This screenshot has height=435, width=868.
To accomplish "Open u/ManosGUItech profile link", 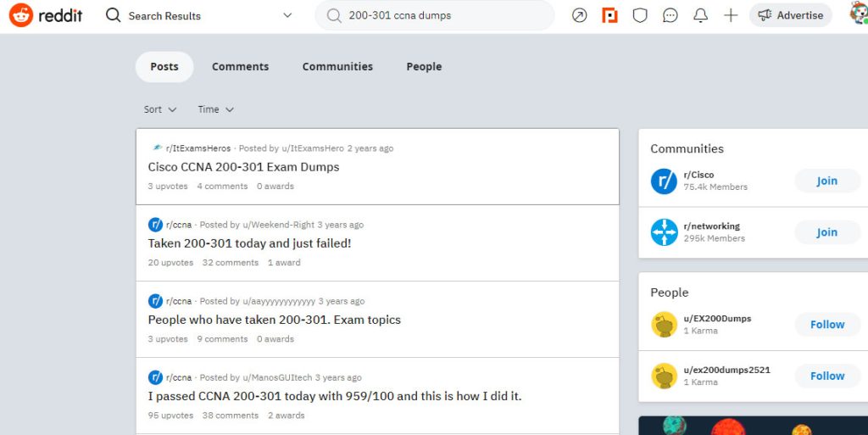I will pyautogui.click(x=277, y=377).
